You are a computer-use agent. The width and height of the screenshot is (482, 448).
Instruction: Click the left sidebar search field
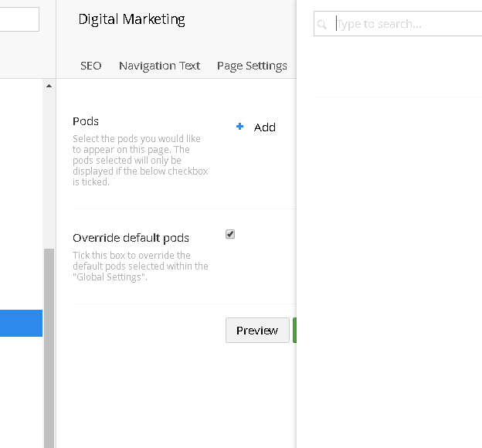tap(19, 19)
